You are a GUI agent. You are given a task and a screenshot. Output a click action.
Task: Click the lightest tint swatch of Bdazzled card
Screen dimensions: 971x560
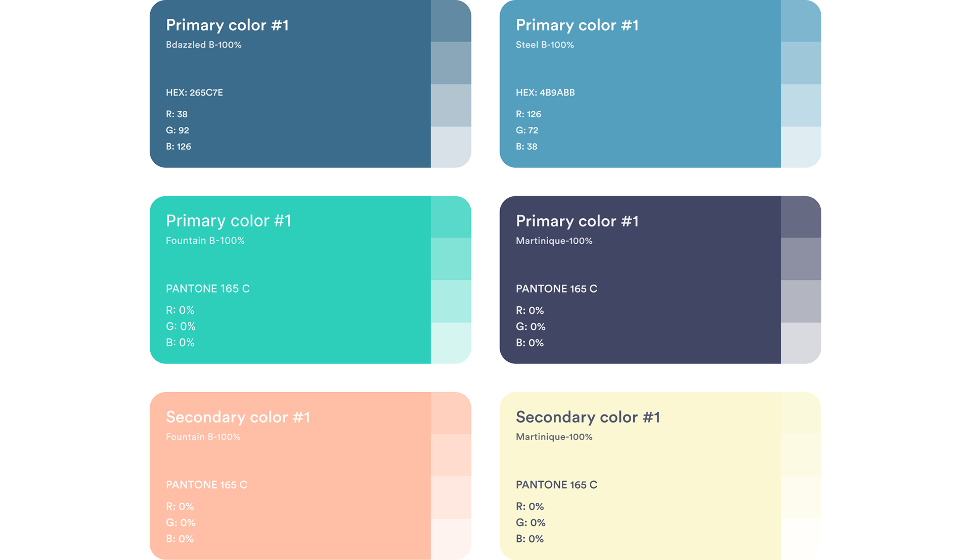click(451, 147)
